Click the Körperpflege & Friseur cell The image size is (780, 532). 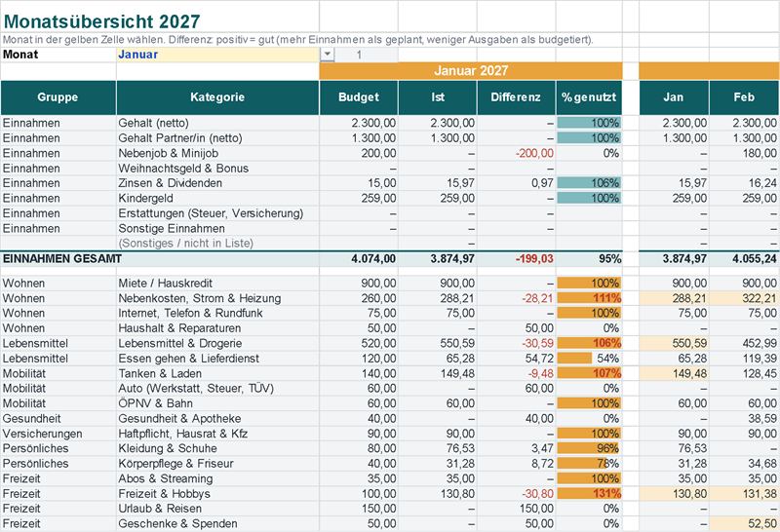217,464
